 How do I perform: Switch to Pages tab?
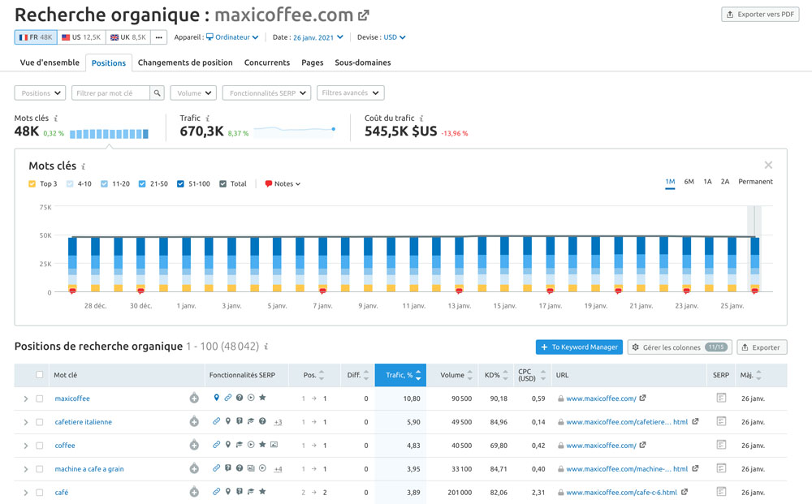(x=313, y=62)
